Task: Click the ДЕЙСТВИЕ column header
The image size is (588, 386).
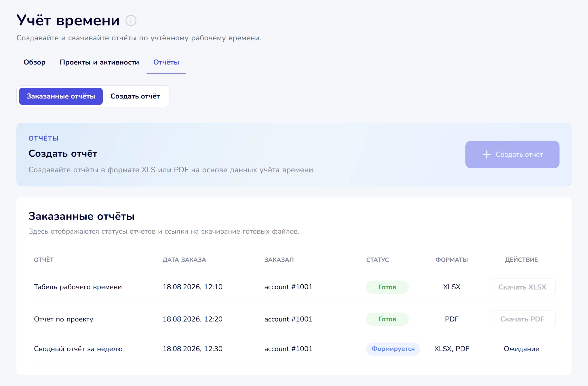Action: [521, 260]
